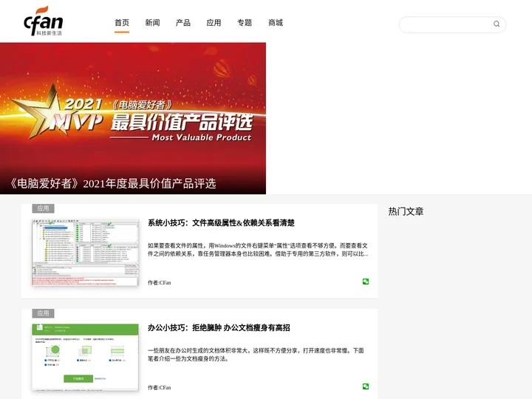Image resolution: width=532 pixels, height=399 pixels.
Task: Open banner caption 《电脑爱好者》2021年度最具价值产品评选
Action: coord(113,183)
